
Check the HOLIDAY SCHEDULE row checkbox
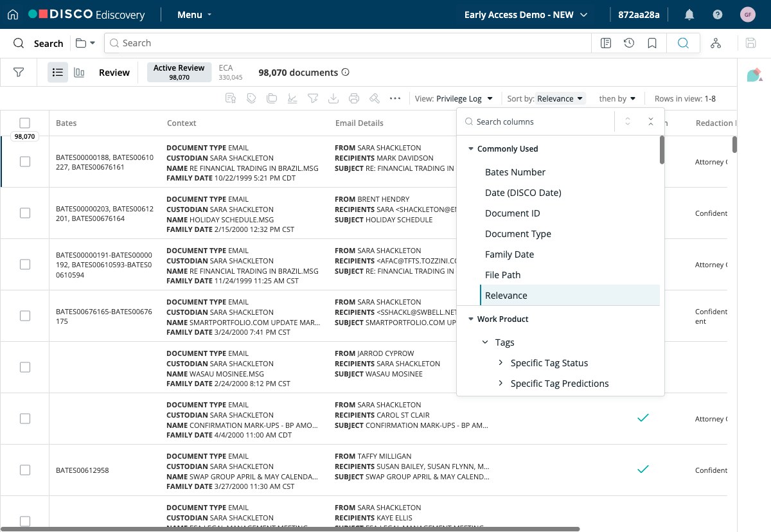click(24, 213)
